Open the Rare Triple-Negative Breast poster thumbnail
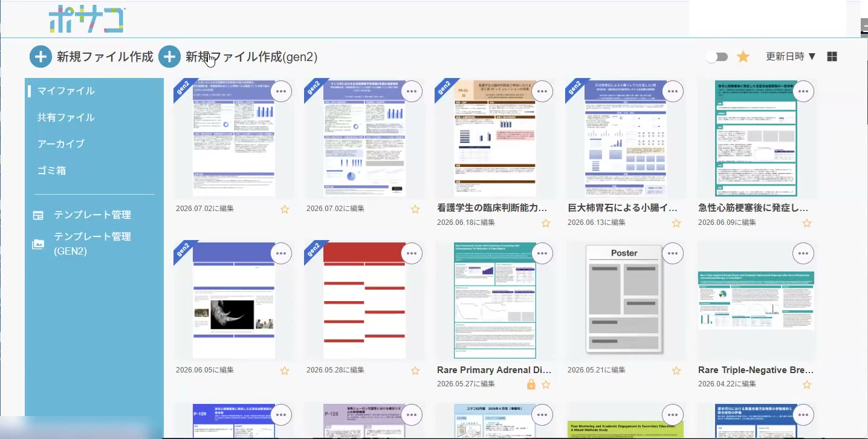Viewport: 868px width, 439px height. coord(756,301)
